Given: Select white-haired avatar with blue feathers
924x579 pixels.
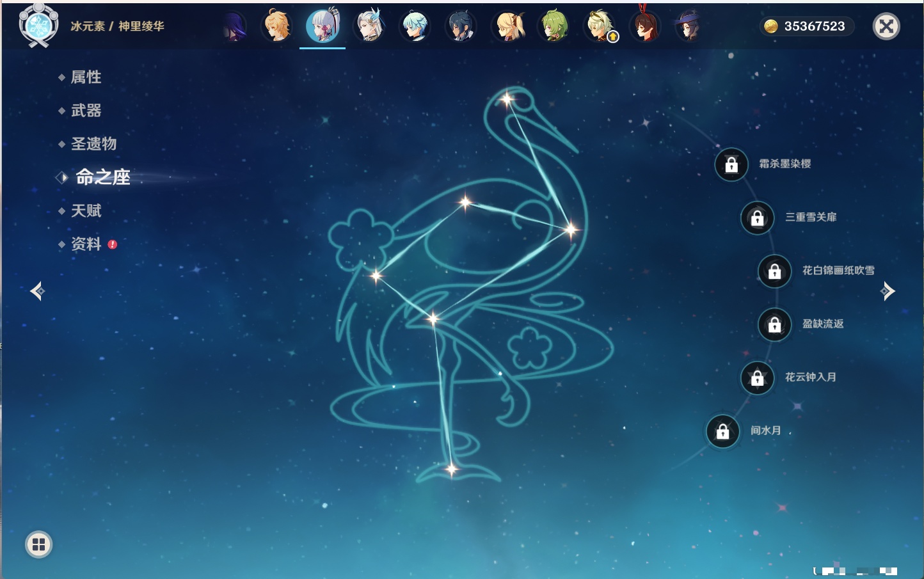Looking at the screenshot, I should 369,26.
